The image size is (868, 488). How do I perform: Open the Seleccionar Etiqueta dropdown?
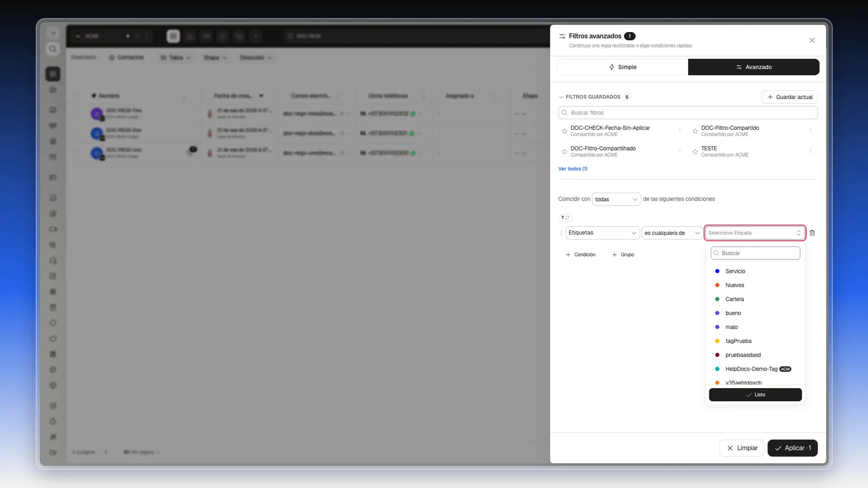755,233
